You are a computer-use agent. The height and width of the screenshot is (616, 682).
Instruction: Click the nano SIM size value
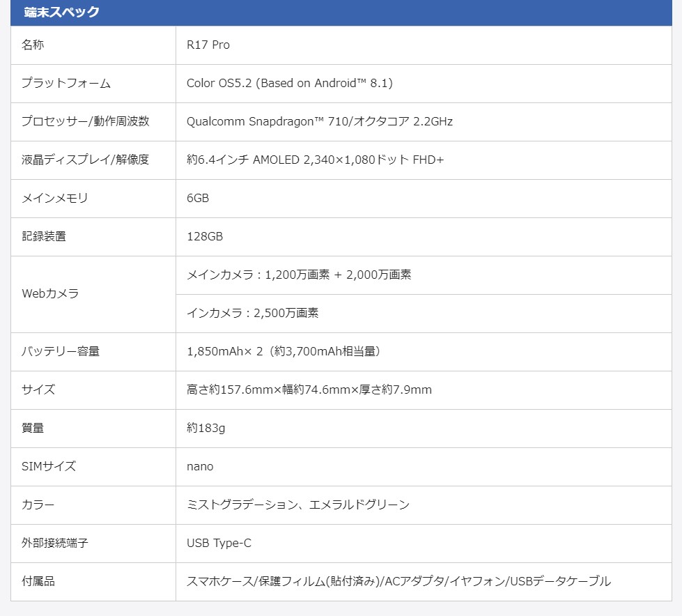coord(200,466)
